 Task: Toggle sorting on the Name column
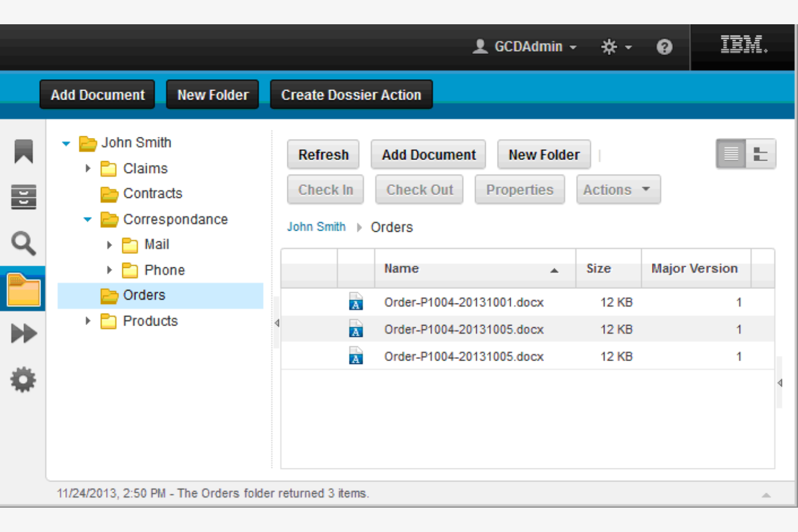401,268
